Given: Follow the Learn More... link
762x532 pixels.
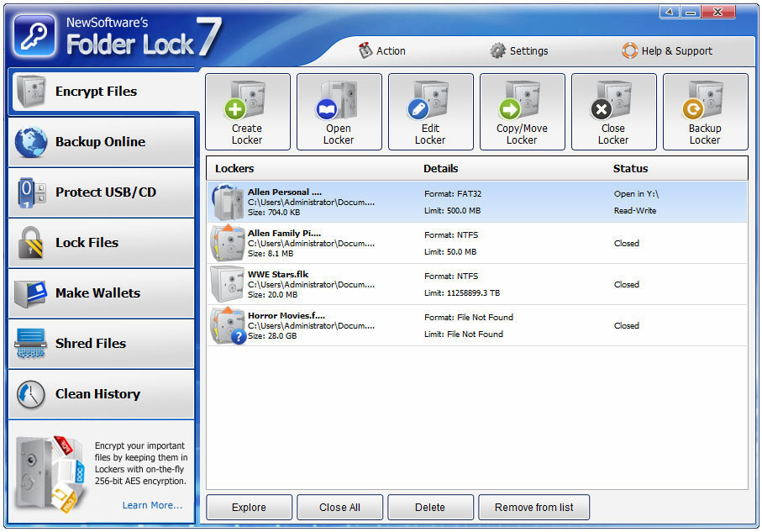Looking at the screenshot, I should (x=152, y=505).
